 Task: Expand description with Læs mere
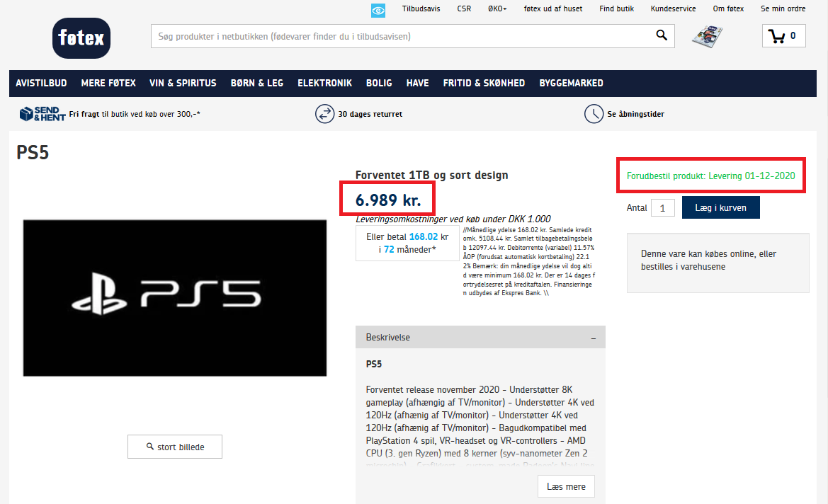pos(566,487)
